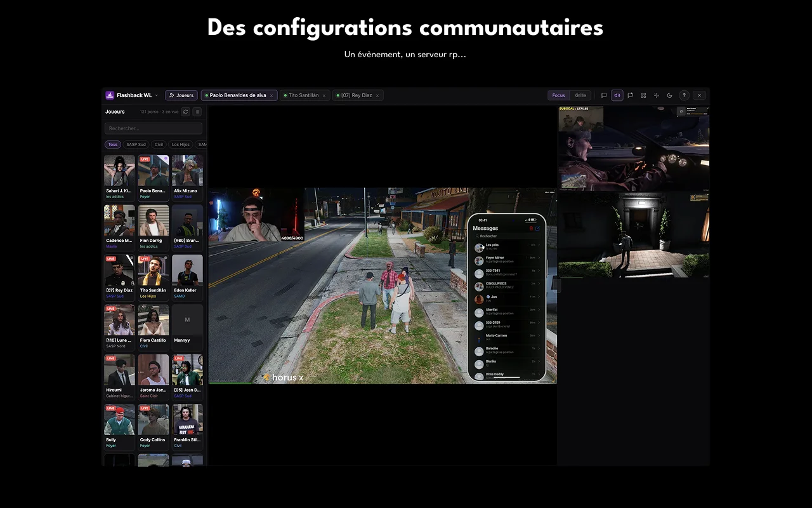This screenshot has width=812, height=508.
Task: Click the list view icon beside refresh
Action: point(197,112)
